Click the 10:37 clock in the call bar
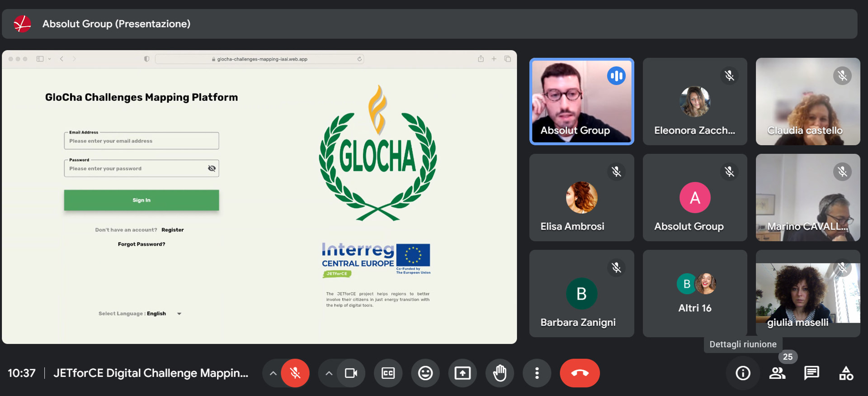This screenshot has height=396, width=868. pos(22,373)
